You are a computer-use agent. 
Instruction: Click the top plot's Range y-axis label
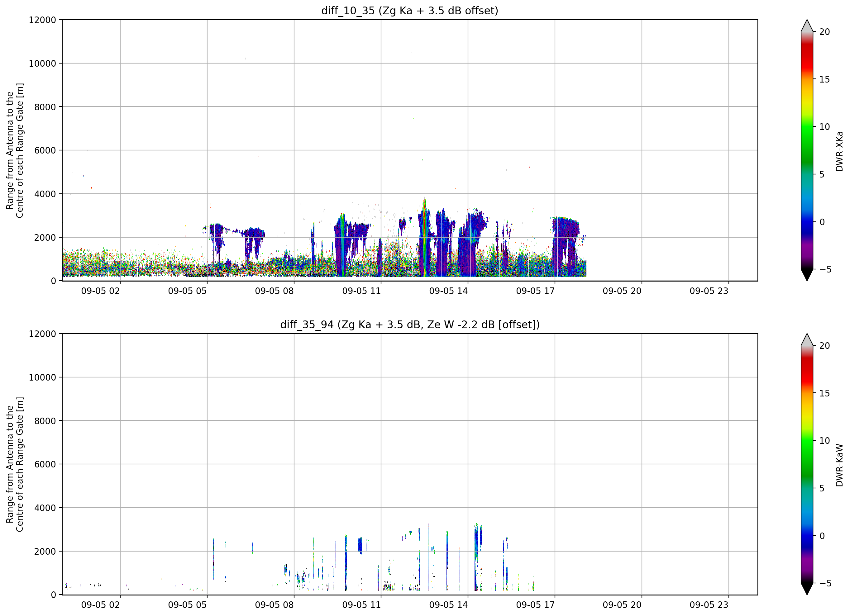(15, 150)
